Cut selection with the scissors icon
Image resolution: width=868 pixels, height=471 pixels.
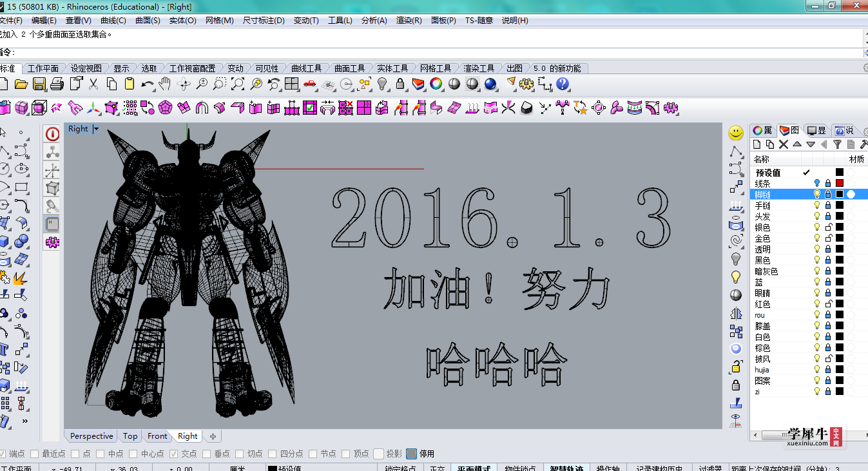[93, 84]
